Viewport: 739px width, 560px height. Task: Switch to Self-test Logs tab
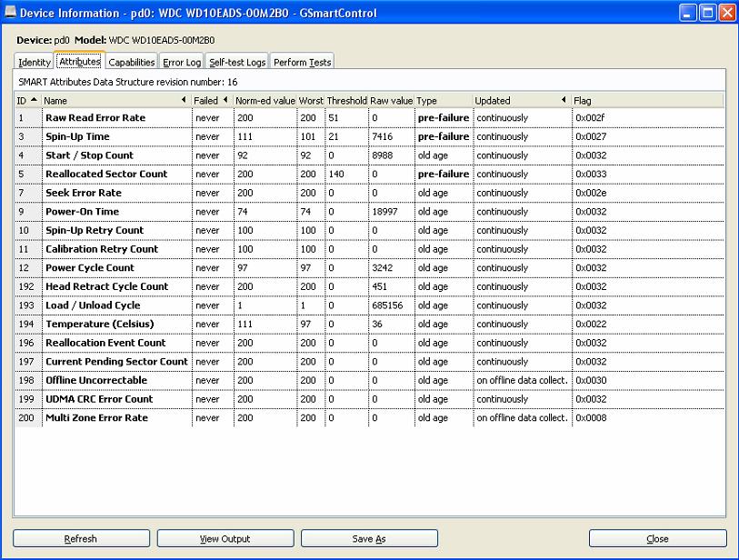[x=237, y=62]
